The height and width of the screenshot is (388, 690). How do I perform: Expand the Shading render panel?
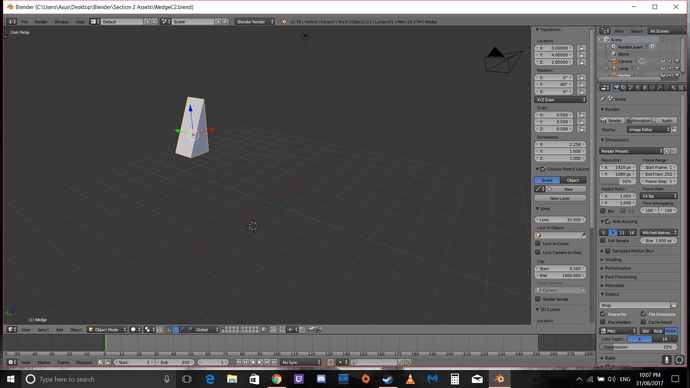pos(613,260)
